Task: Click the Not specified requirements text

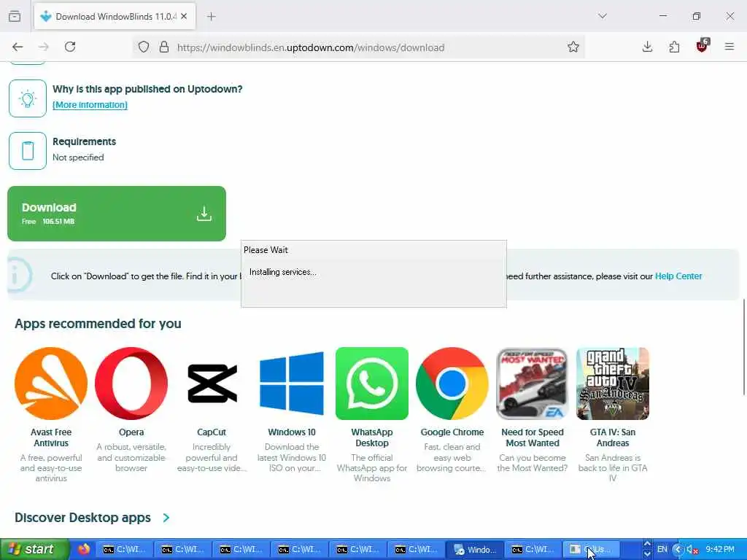Action: point(78,157)
